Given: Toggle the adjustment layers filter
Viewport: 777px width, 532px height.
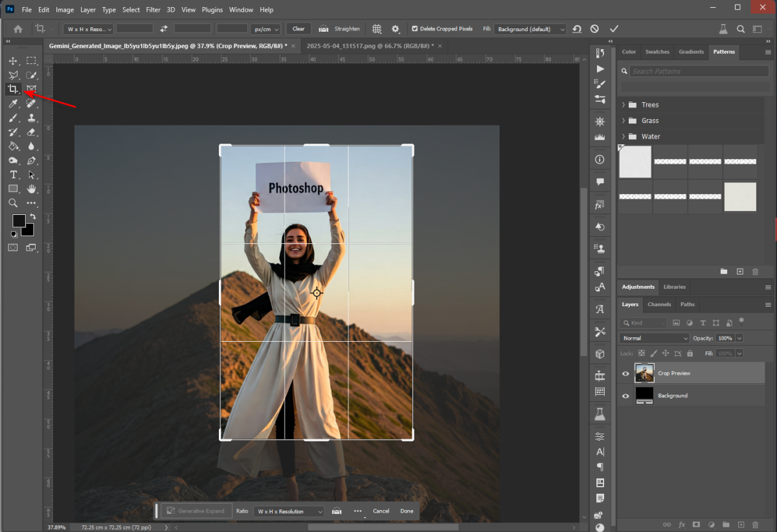Looking at the screenshot, I should pyautogui.click(x=690, y=322).
